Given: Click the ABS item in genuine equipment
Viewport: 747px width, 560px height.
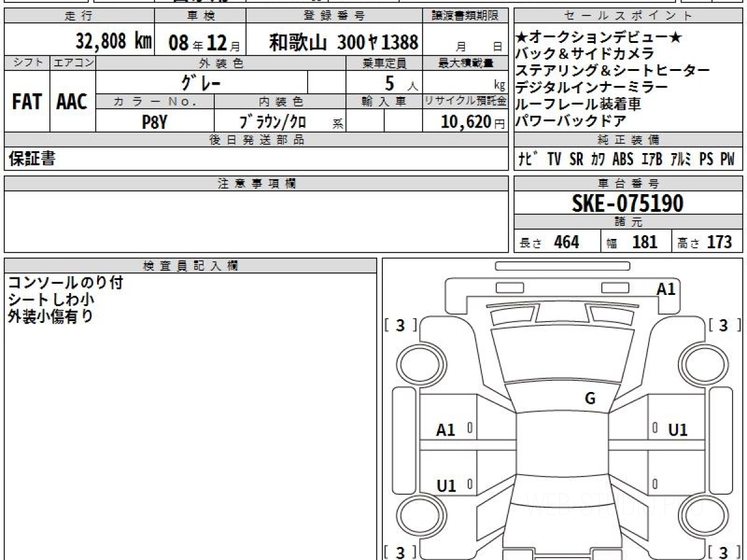Looking at the screenshot, I should (x=622, y=159).
